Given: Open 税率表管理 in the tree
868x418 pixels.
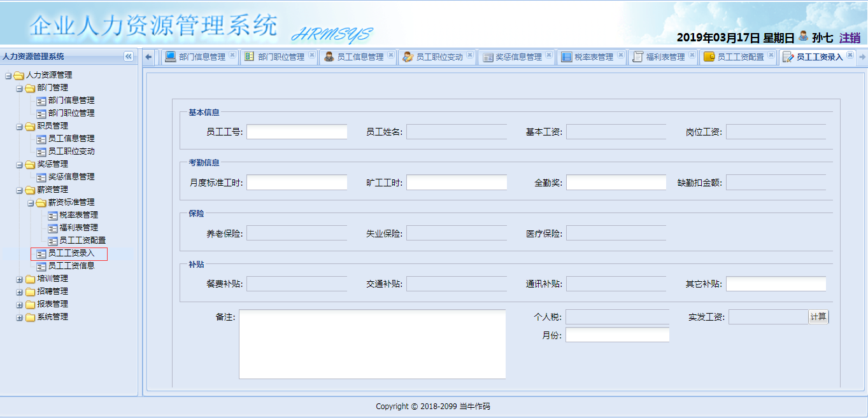Looking at the screenshot, I should pyautogui.click(x=78, y=215).
